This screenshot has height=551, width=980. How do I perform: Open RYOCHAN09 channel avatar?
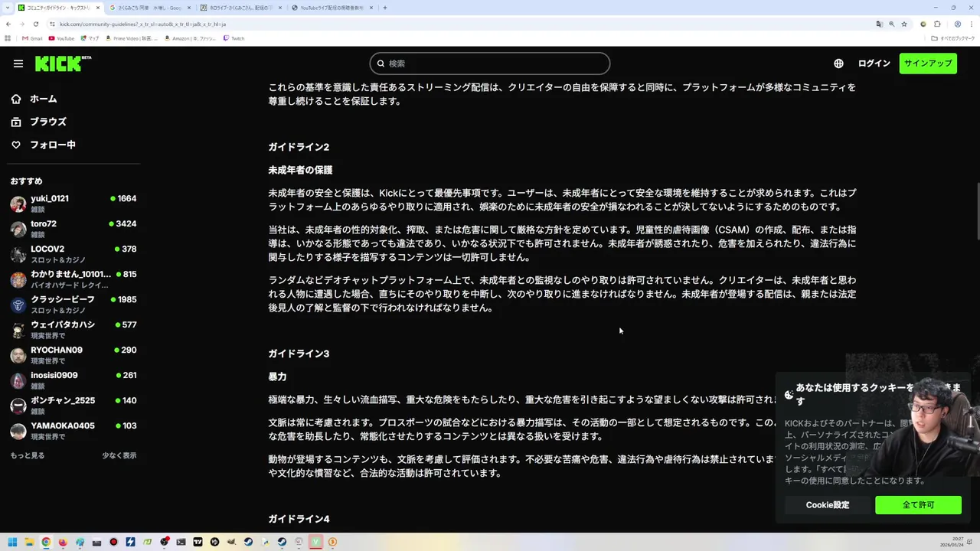coord(18,355)
